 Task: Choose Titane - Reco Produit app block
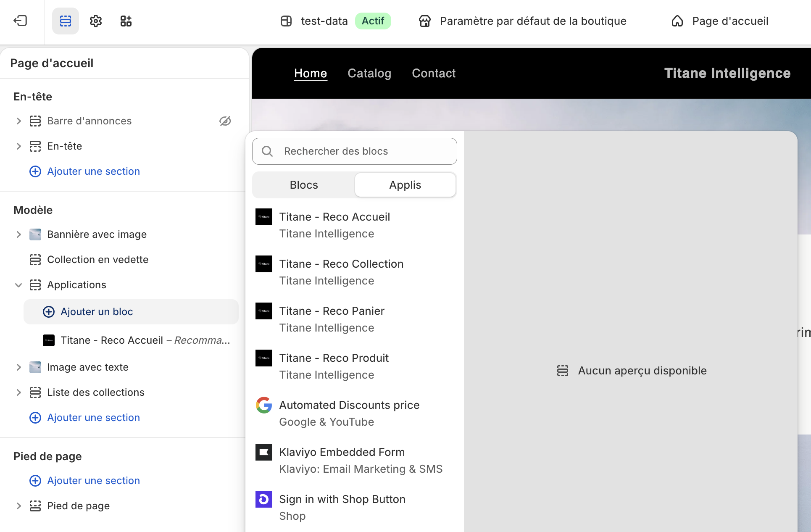[x=355, y=366]
